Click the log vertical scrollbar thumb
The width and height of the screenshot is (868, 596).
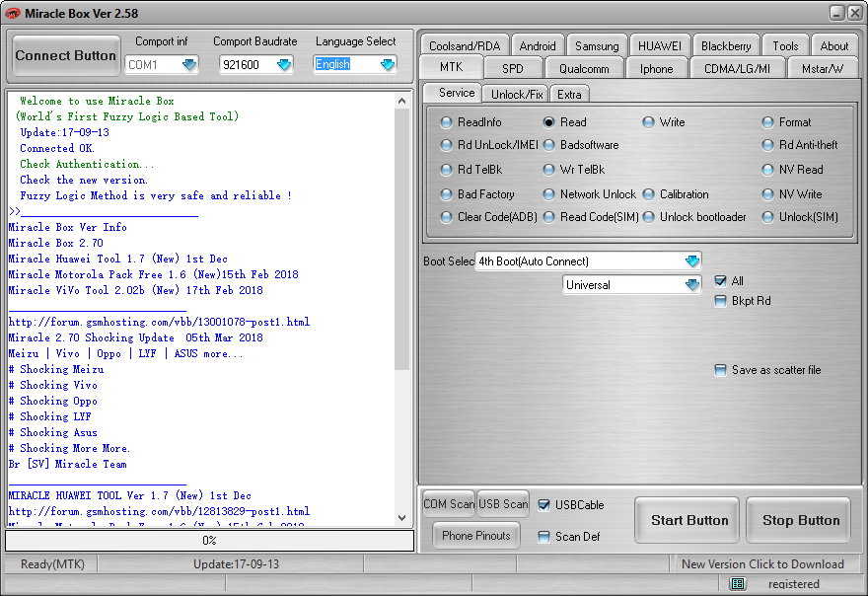pyautogui.click(x=401, y=239)
